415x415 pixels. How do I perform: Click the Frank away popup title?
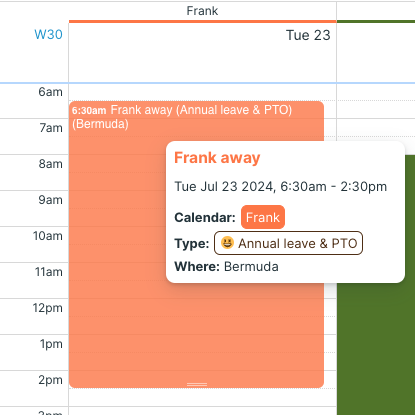point(217,157)
